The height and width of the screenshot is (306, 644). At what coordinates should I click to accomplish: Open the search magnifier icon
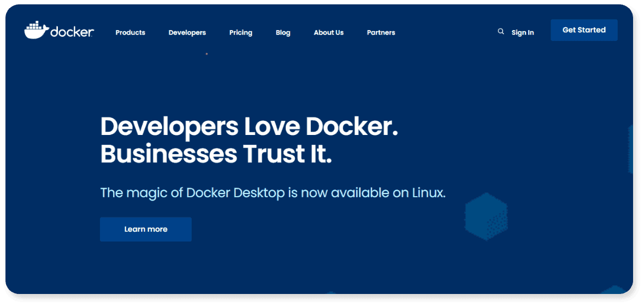(501, 32)
